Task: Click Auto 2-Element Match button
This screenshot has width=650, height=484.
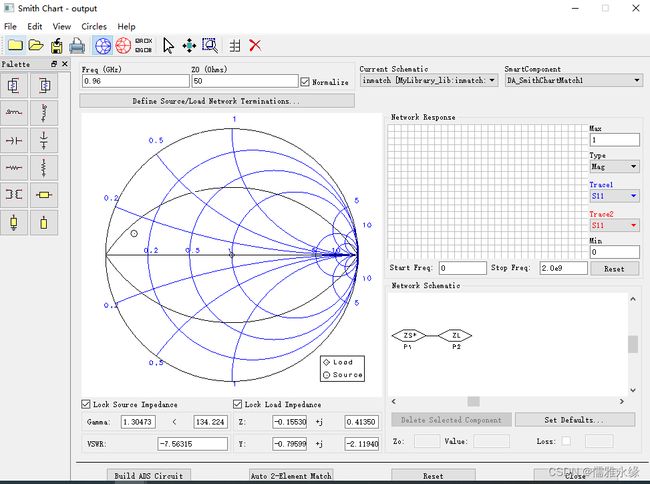Action: pos(291,476)
